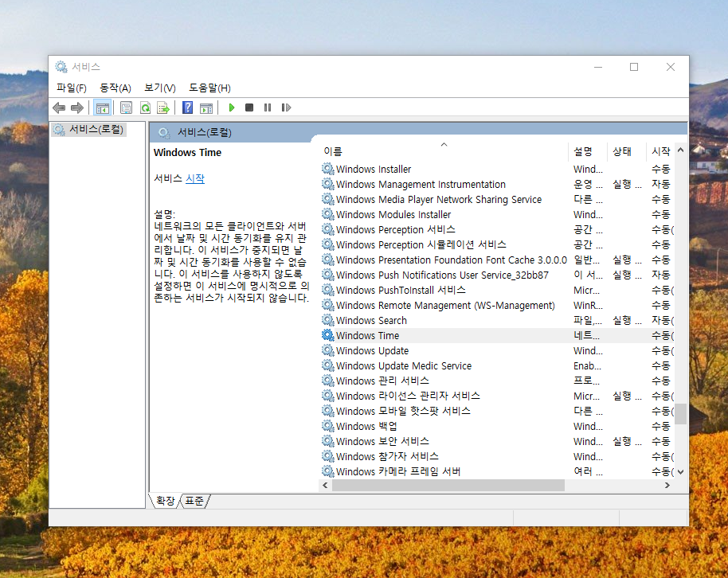The height and width of the screenshot is (578, 728).
Task: Select Windows 라이선스 관리자 서비스 row
Action: [497, 396]
